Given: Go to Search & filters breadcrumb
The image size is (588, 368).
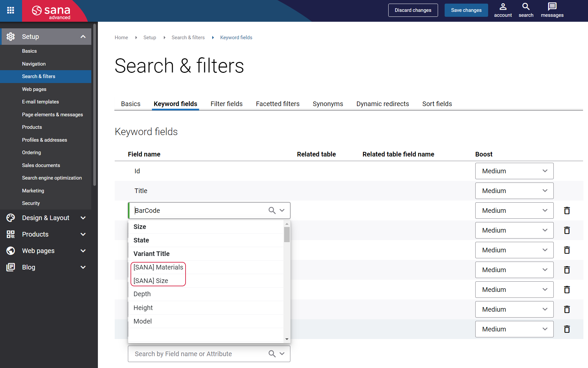Looking at the screenshot, I should click(x=188, y=38).
